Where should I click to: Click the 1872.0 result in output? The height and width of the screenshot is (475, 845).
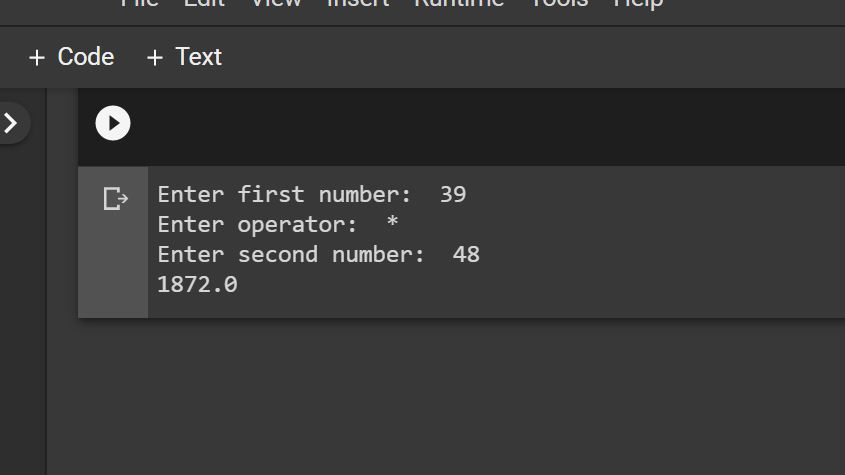197,285
